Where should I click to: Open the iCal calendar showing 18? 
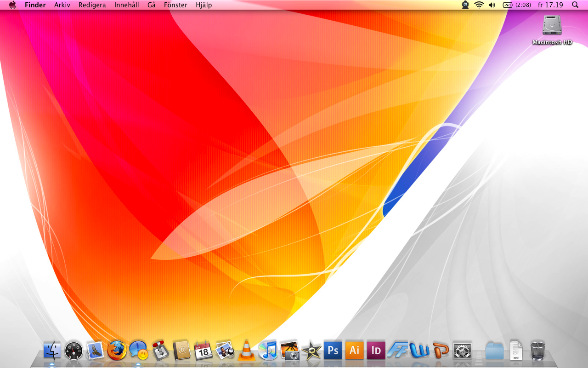coord(203,351)
